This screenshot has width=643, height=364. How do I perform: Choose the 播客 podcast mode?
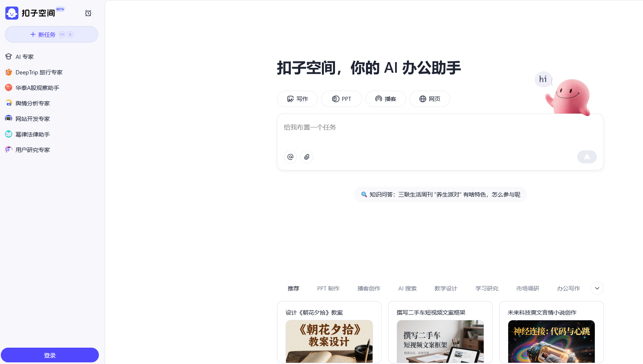point(386,99)
